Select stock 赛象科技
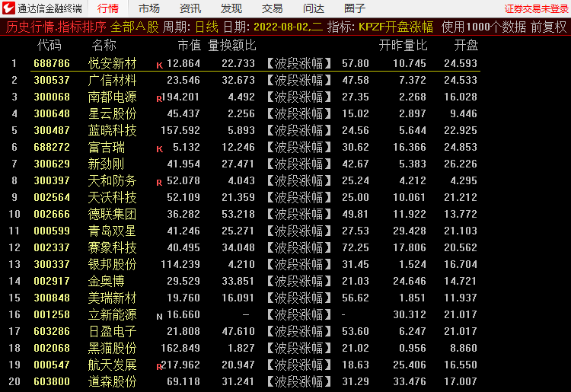Image resolution: width=571 pixels, height=392 pixels. tap(112, 247)
